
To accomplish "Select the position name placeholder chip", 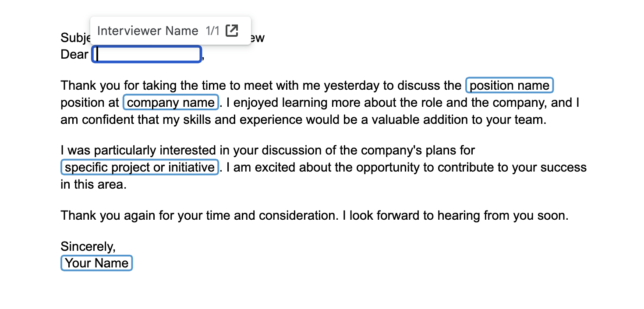I will tap(510, 85).
